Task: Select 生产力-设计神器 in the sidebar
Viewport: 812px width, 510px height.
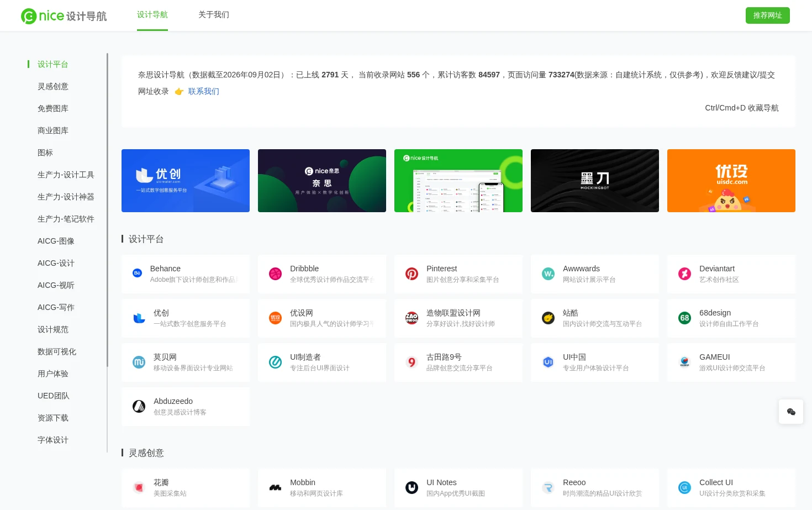Action: [x=66, y=197]
